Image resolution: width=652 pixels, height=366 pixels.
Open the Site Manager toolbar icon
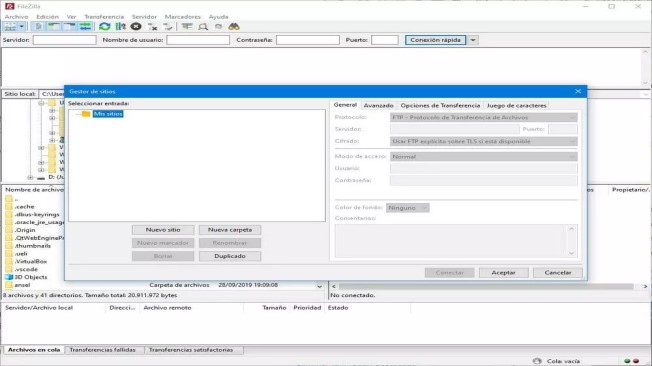click(x=10, y=27)
